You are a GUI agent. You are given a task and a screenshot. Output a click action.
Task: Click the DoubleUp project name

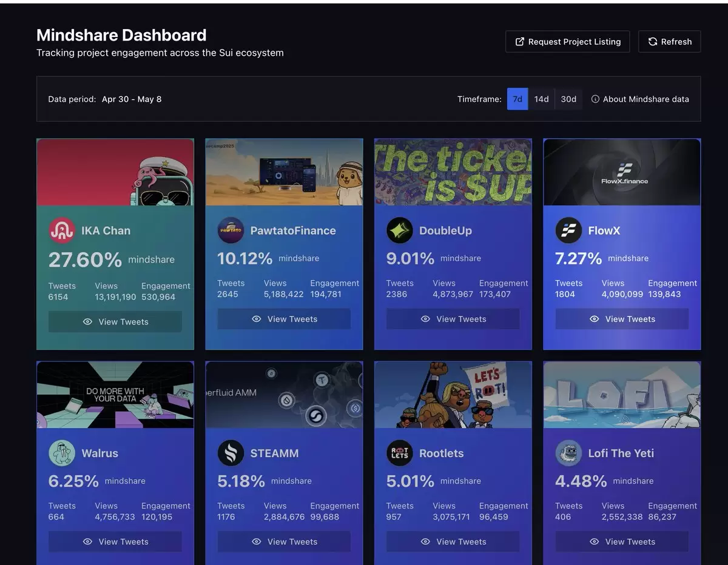pyautogui.click(x=445, y=230)
